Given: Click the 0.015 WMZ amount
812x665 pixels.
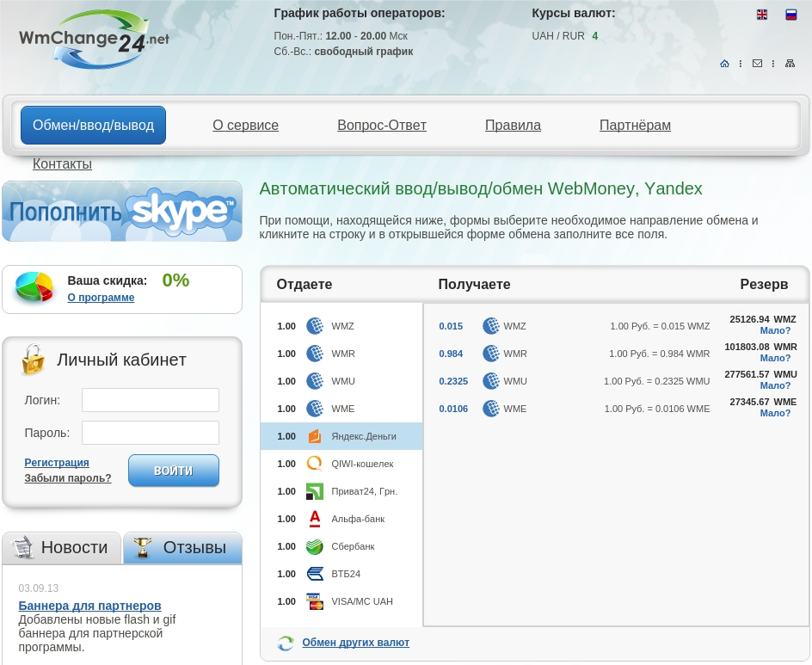Looking at the screenshot, I should [x=451, y=326].
